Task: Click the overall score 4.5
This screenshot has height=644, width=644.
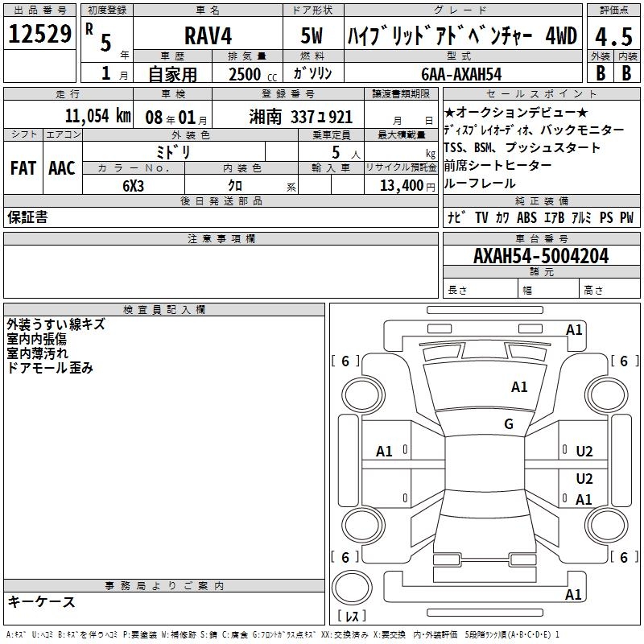Action: 613,36
